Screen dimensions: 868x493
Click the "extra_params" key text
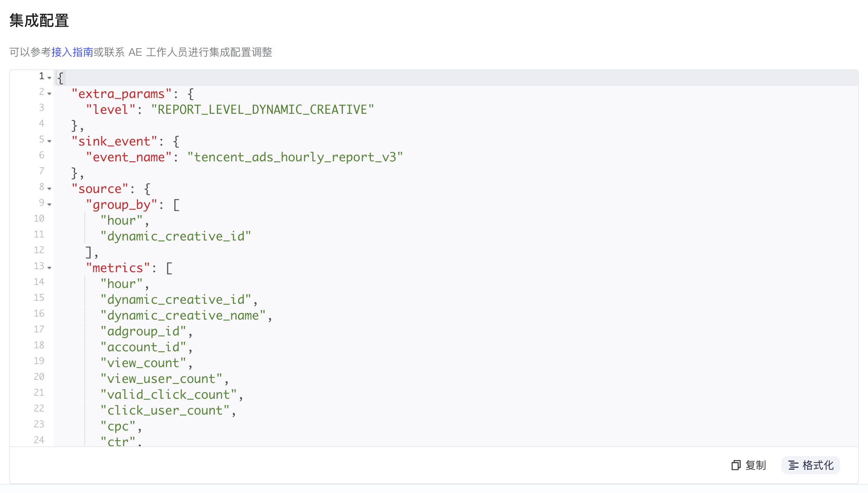pyautogui.click(x=122, y=94)
